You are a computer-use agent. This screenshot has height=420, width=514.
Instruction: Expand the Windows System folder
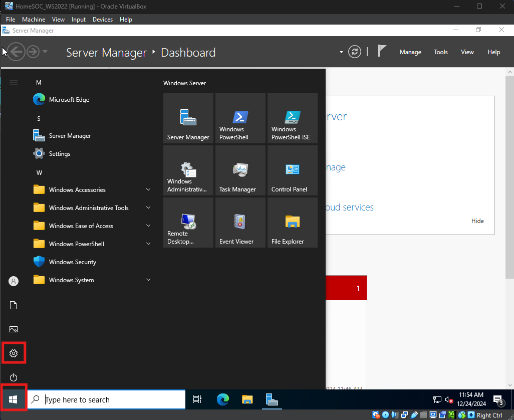92,280
